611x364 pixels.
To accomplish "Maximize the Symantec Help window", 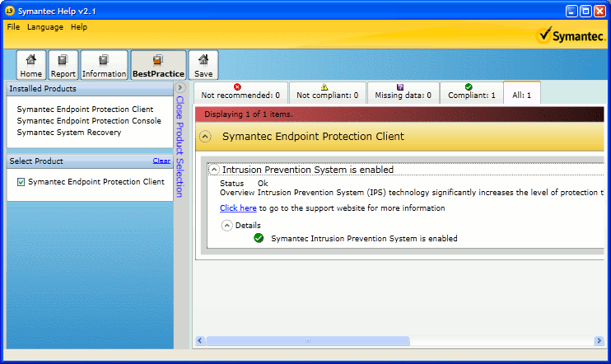I will coord(585,11).
